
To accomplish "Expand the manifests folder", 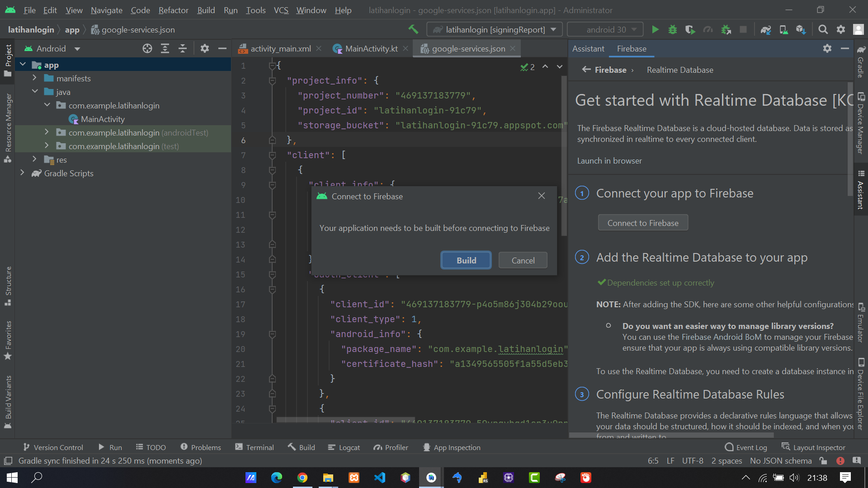I will point(34,78).
